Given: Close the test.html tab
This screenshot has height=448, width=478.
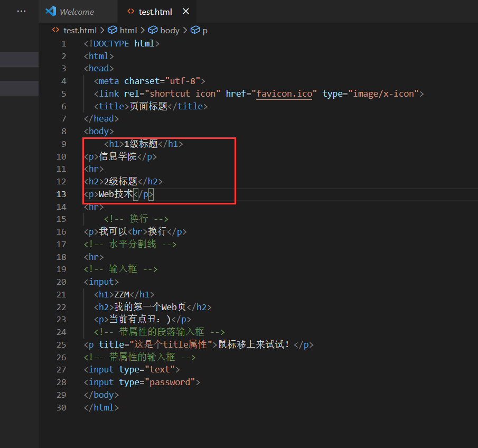Looking at the screenshot, I should pos(185,11).
